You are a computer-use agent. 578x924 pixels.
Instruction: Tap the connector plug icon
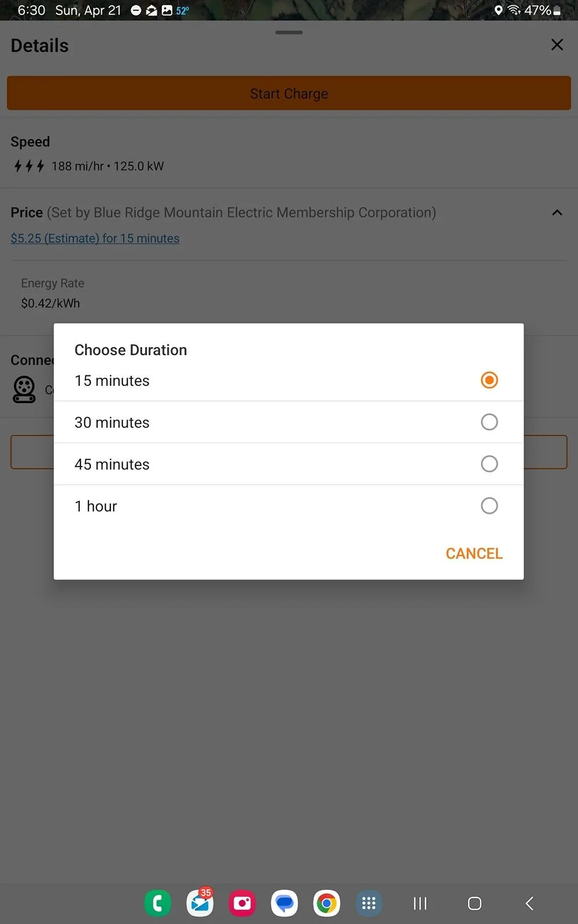[24, 389]
